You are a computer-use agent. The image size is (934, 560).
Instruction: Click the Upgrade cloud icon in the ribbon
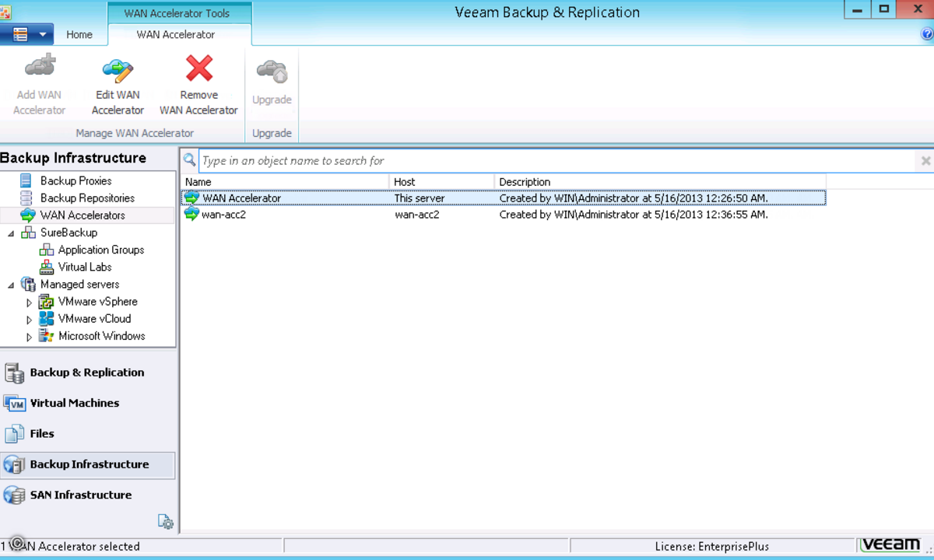(x=272, y=71)
